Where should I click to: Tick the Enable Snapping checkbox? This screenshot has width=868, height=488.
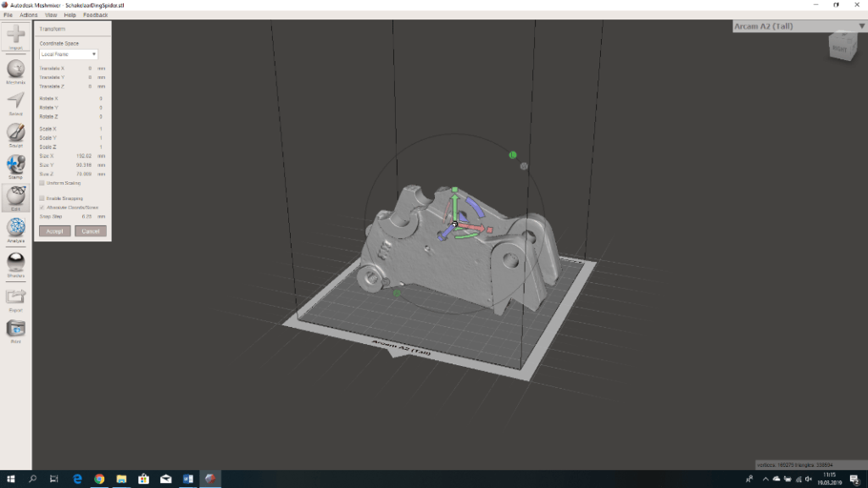42,198
